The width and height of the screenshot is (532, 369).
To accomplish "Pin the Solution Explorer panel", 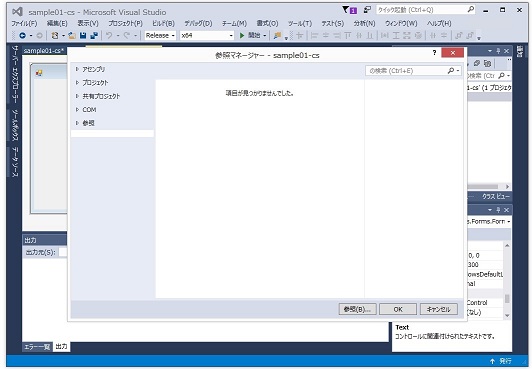I will (x=498, y=51).
